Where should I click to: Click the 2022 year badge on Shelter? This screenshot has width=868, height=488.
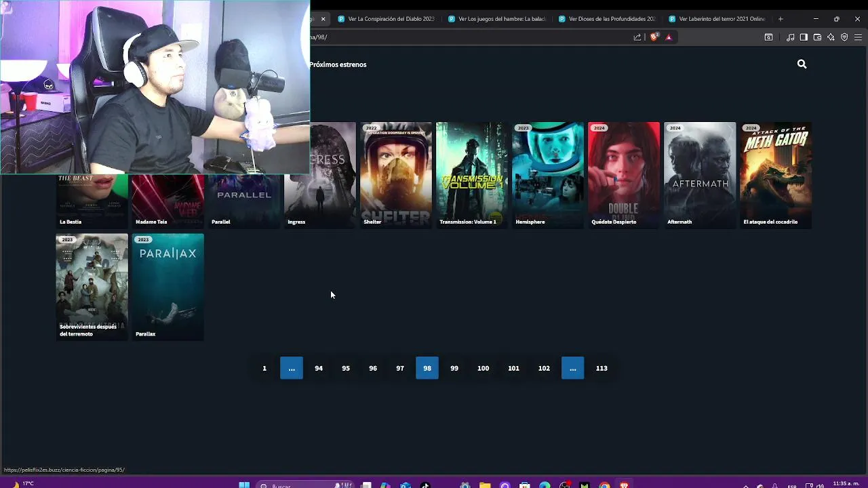click(371, 128)
